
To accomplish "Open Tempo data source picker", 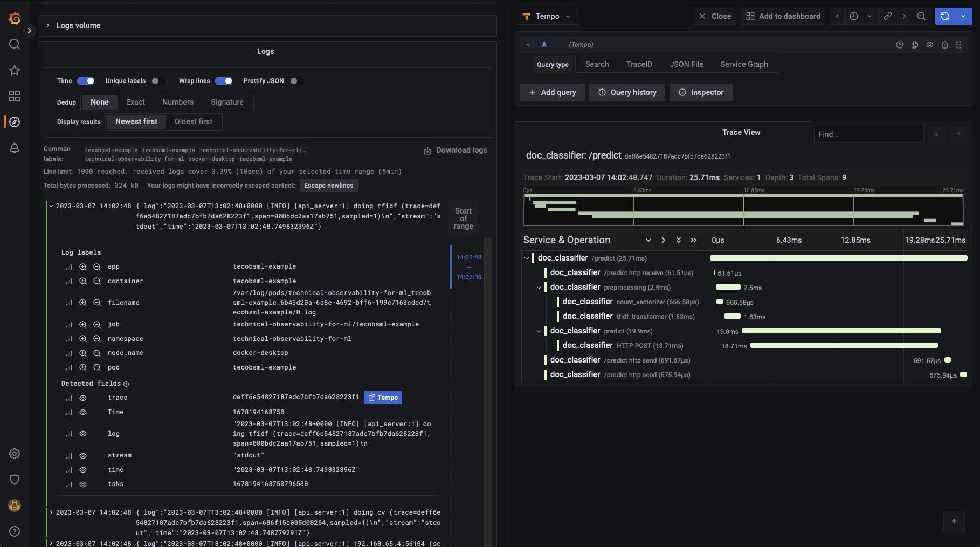I will click(547, 16).
